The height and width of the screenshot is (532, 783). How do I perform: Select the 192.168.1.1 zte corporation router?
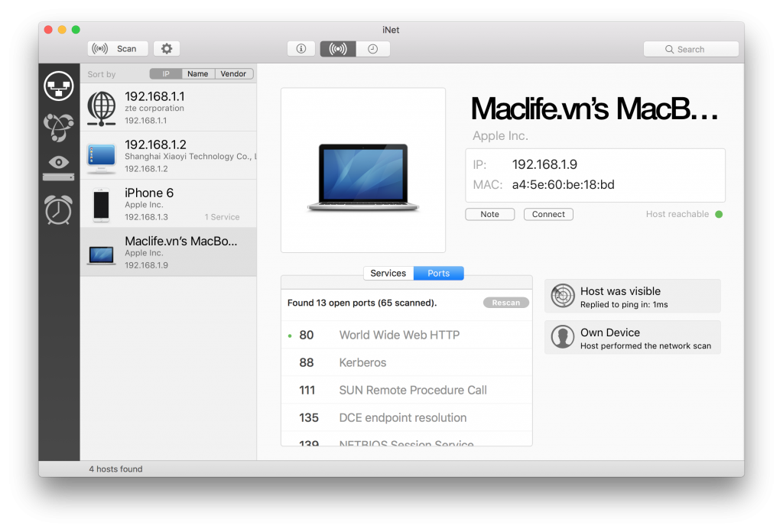click(168, 107)
